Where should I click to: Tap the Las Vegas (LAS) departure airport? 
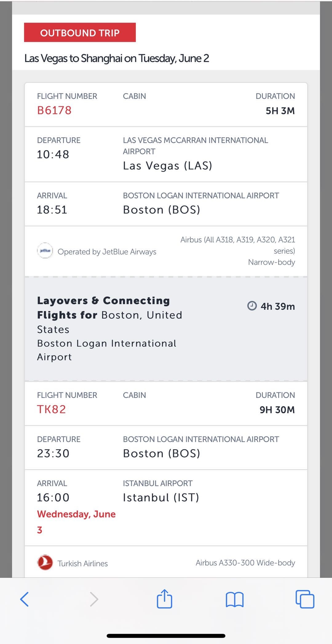click(x=168, y=166)
